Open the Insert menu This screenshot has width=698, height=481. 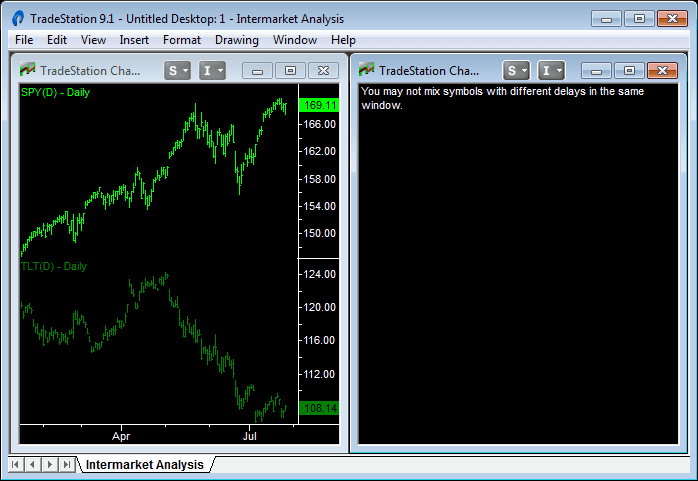coord(134,40)
